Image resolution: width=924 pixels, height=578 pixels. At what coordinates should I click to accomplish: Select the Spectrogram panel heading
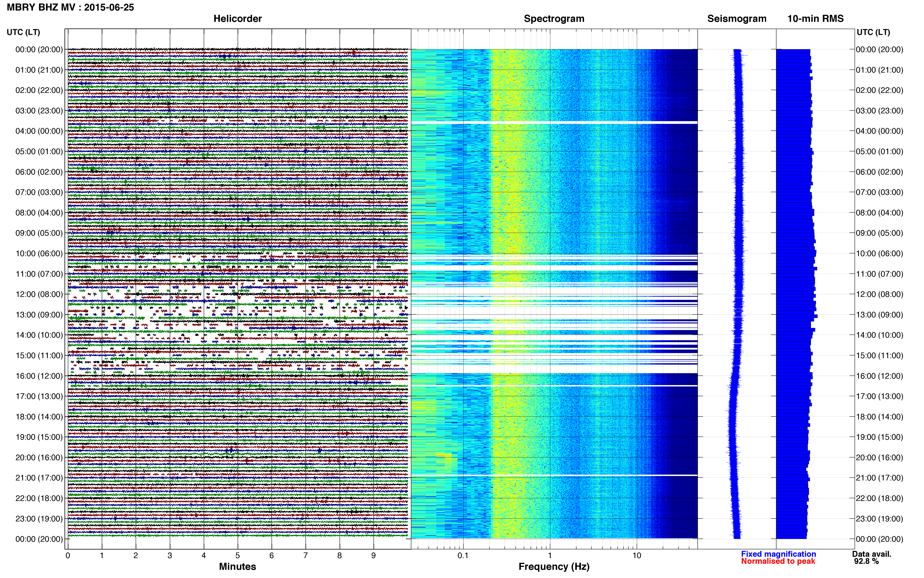point(554,19)
